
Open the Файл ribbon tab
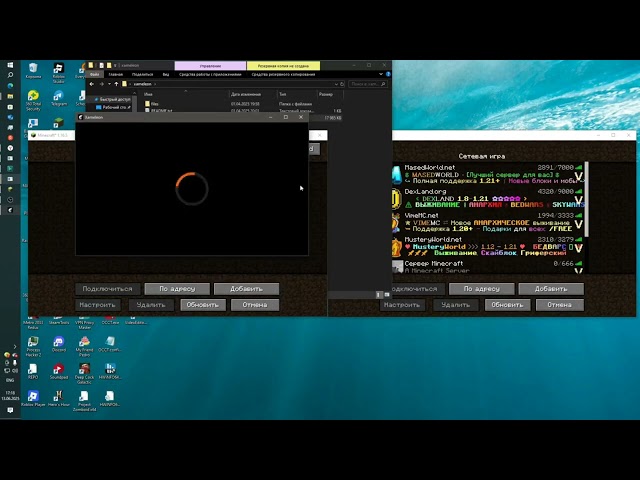94,74
